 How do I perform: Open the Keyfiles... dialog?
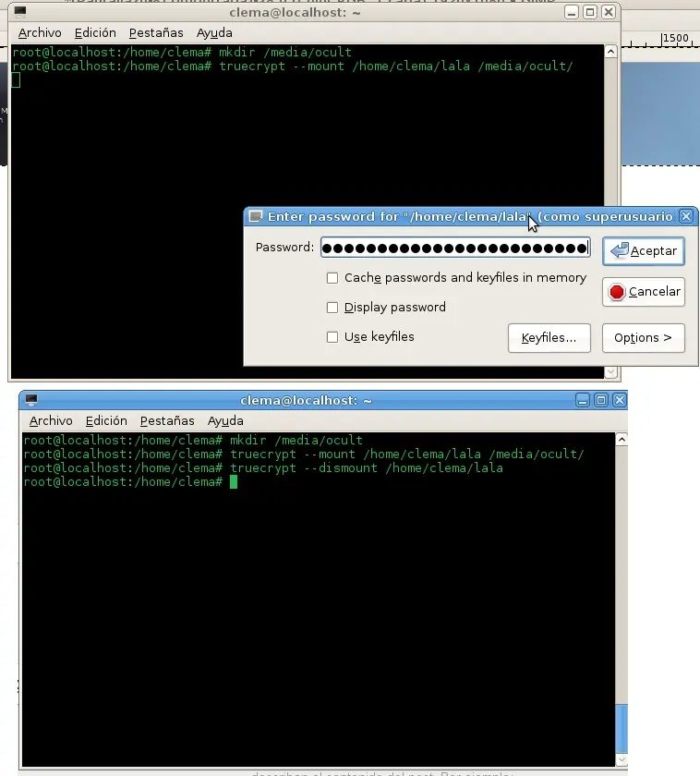[549, 338]
